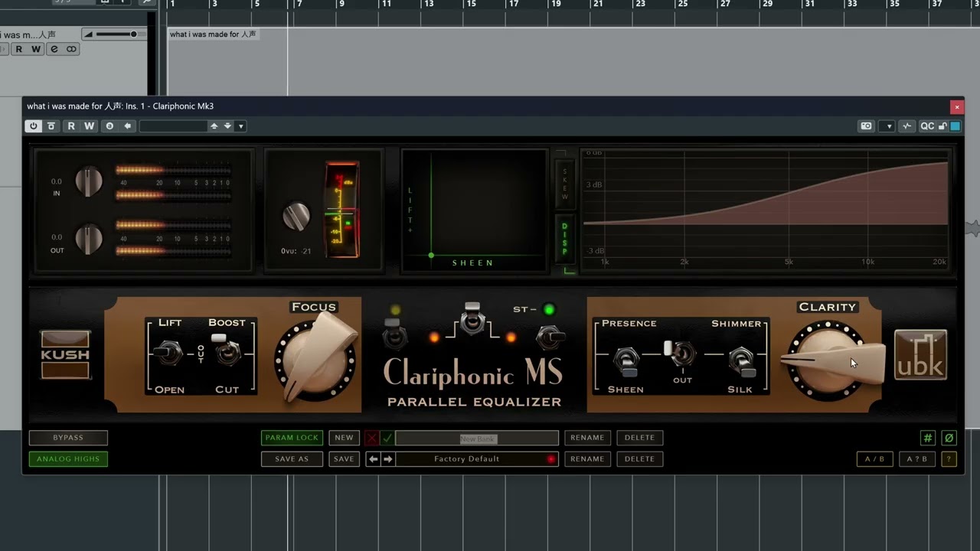Click the red X cancel icon
The image size is (980, 551).
pyautogui.click(x=372, y=439)
